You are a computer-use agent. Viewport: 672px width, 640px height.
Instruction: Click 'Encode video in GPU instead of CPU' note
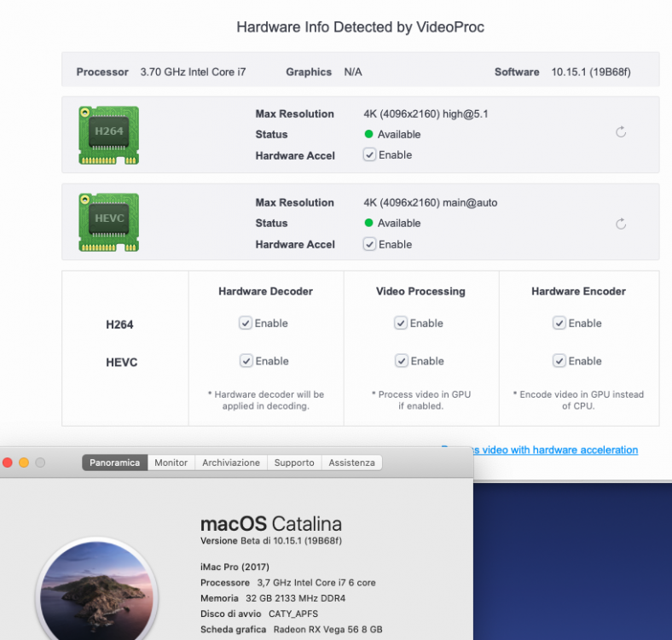pyautogui.click(x=578, y=399)
